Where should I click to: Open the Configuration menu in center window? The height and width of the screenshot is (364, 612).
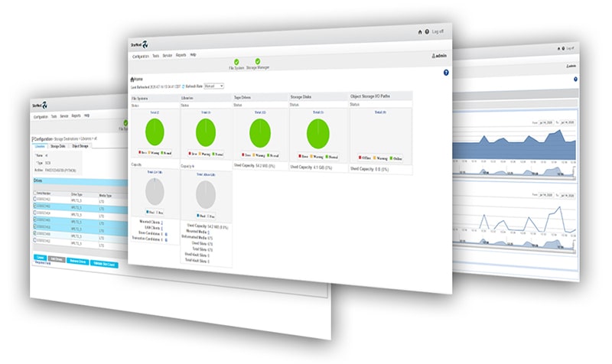140,55
